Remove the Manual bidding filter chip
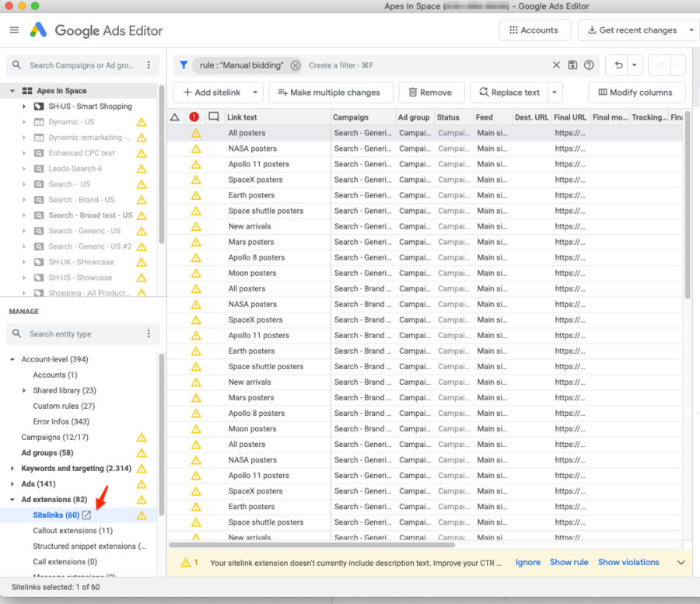Screen dimensions: 700x604 (296, 65)
